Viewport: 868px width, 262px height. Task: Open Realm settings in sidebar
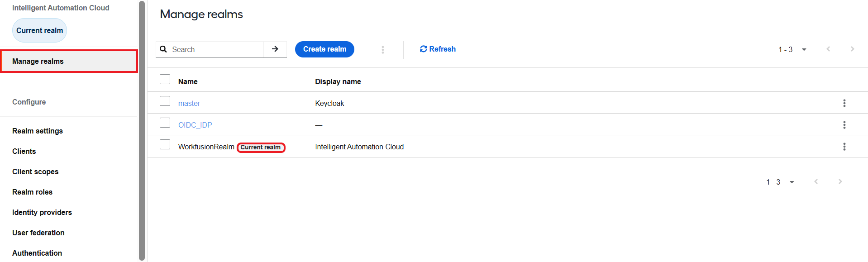tap(38, 131)
